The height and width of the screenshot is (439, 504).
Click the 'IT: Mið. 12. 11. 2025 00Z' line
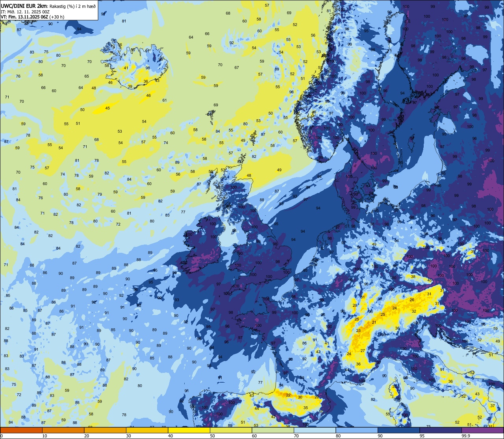click(25, 12)
